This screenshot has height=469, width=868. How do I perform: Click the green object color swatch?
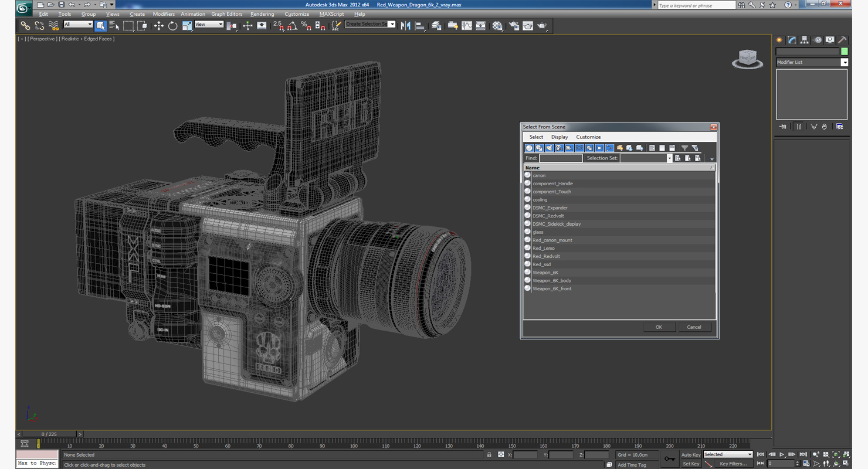pos(845,52)
